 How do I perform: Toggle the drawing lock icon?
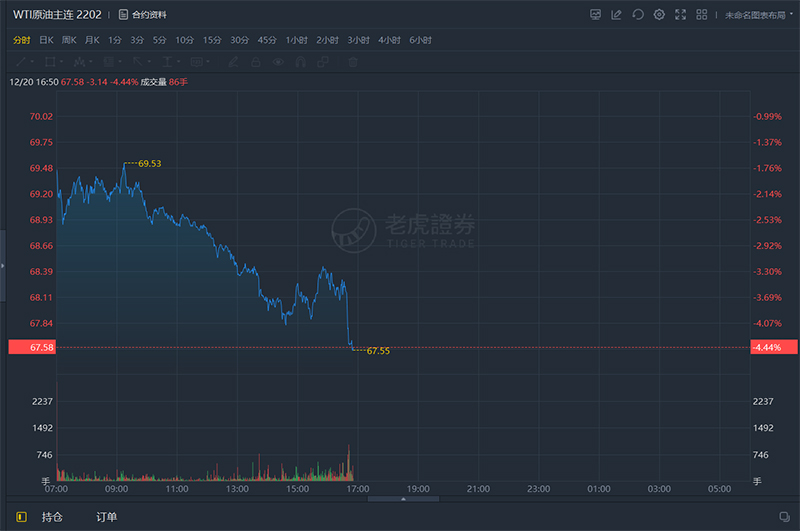point(255,62)
